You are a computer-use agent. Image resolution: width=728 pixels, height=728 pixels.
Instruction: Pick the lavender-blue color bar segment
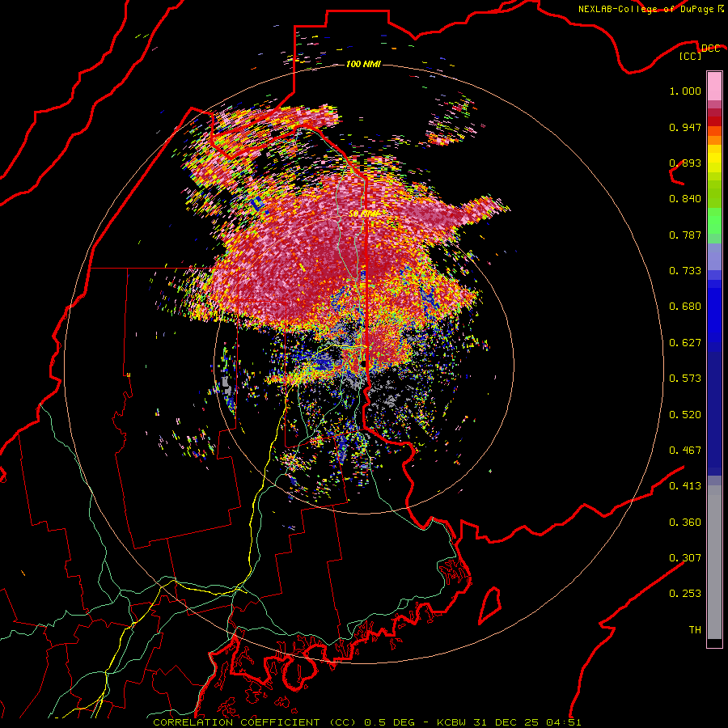714,256
